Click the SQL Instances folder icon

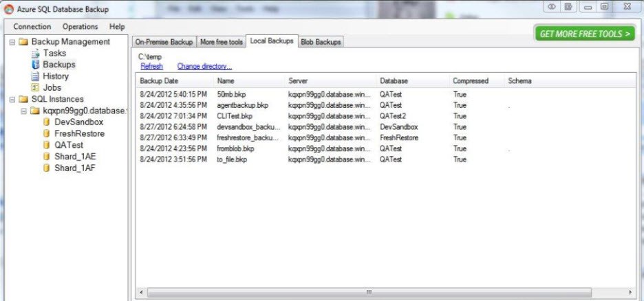[x=23, y=99]
